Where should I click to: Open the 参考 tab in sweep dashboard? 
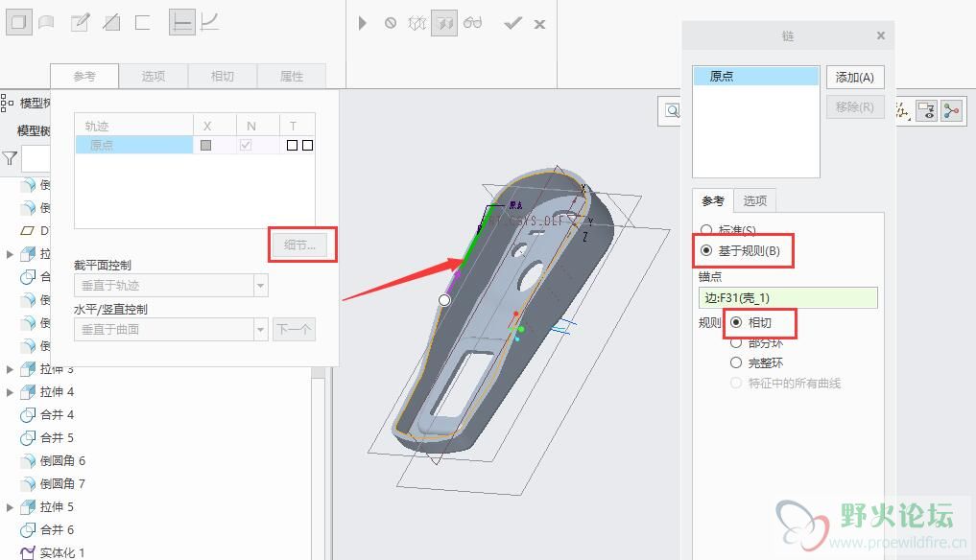pyautogui.click(x=84, y=76)
